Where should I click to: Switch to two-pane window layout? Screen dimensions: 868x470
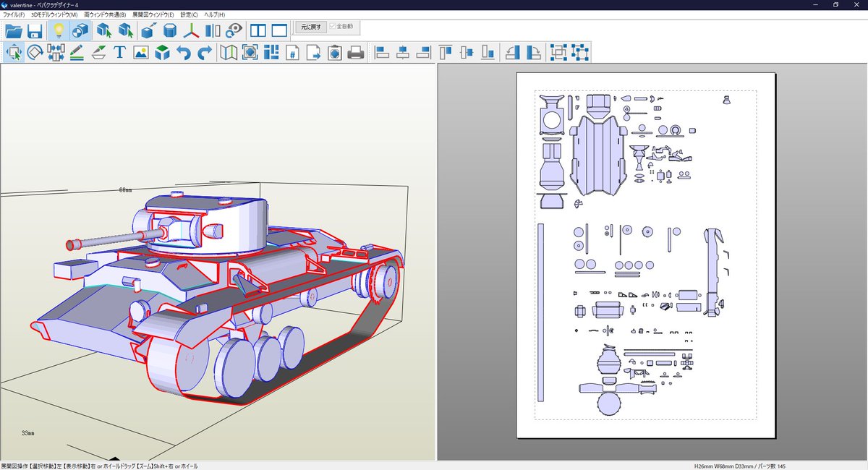tap(258, 31)
